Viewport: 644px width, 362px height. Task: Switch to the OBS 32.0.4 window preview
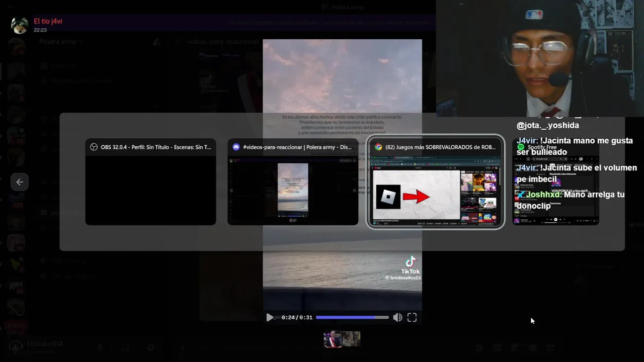150,182
